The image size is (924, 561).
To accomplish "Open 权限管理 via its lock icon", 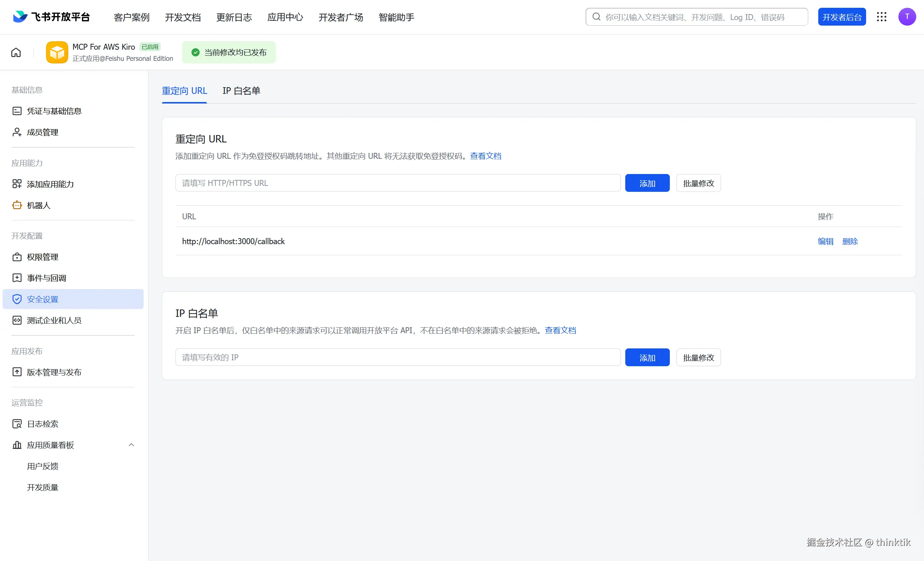I will point(17,257).
